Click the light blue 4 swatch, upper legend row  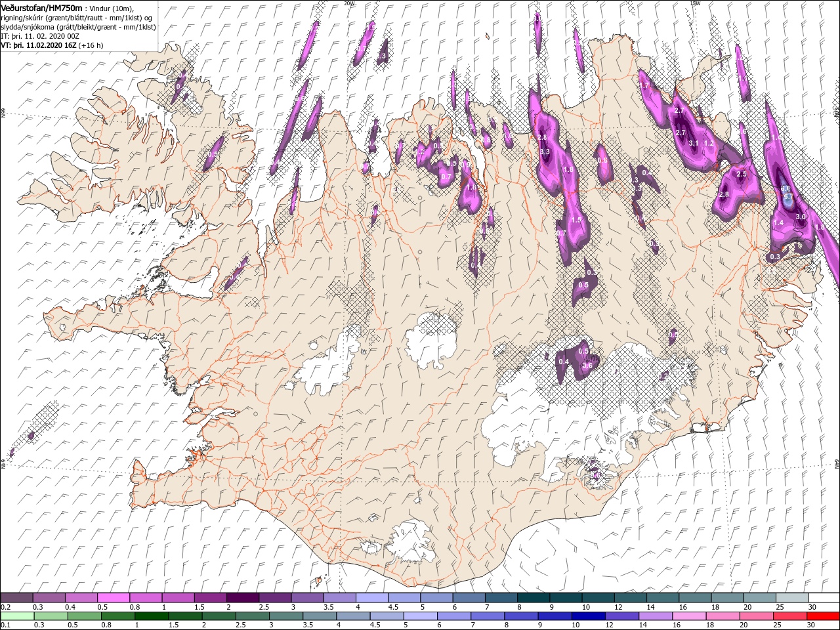(x=371, y=598)
